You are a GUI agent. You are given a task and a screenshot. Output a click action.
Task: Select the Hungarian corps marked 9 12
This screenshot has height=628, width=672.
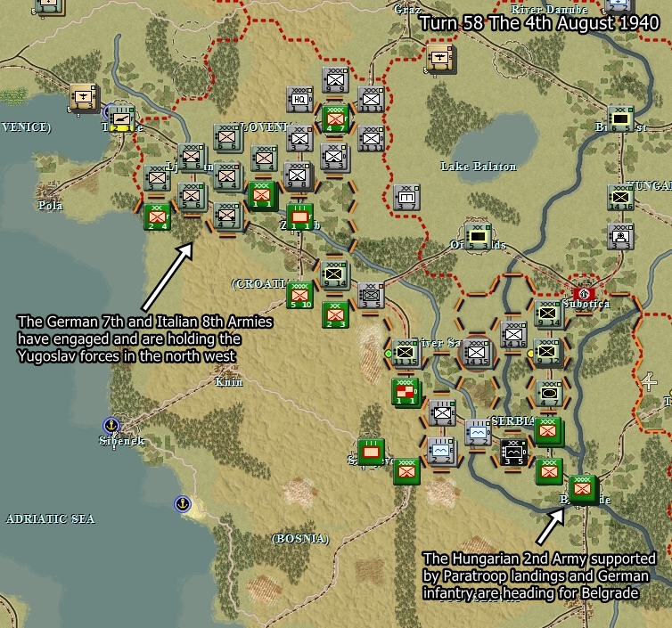click(x=547, y=352)
